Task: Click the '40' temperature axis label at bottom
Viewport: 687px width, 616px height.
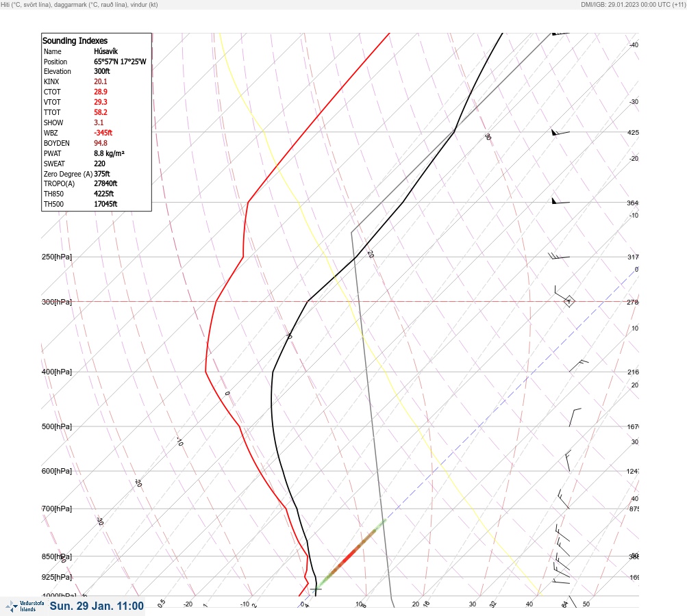Action: [x=529, y=604]
